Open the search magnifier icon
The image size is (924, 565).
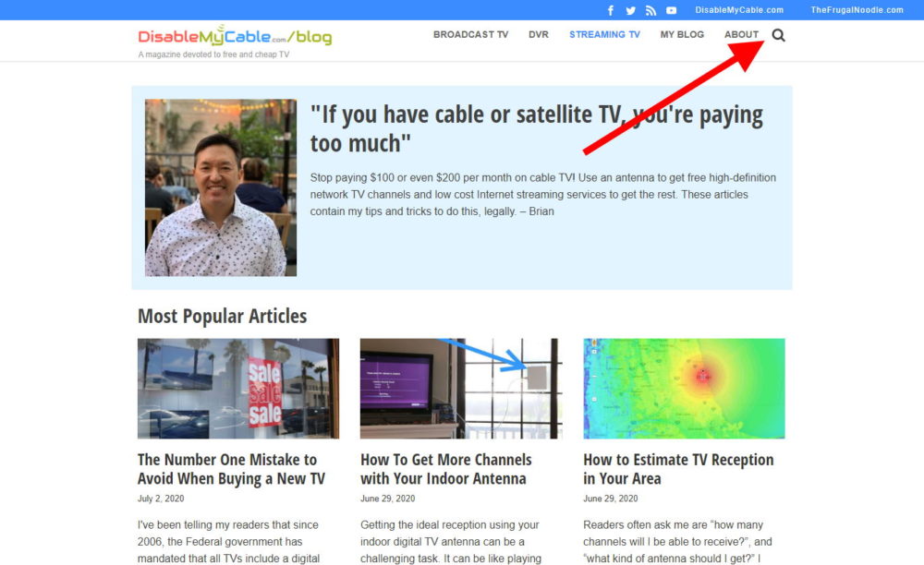[x=779, y=35]
